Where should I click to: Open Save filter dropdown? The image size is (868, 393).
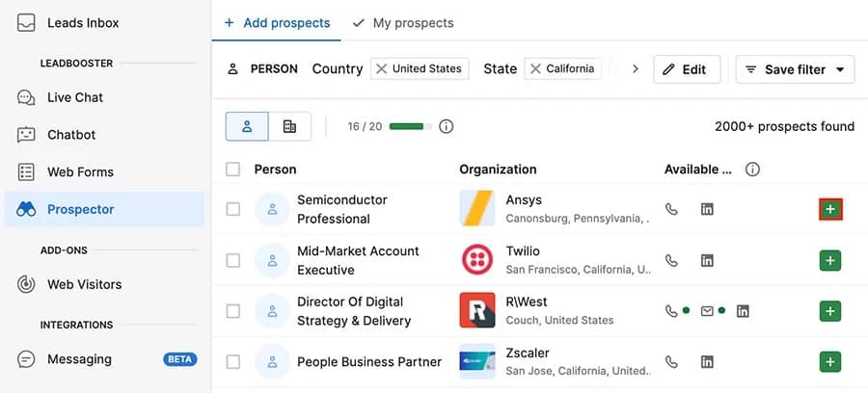pos(796,69)
